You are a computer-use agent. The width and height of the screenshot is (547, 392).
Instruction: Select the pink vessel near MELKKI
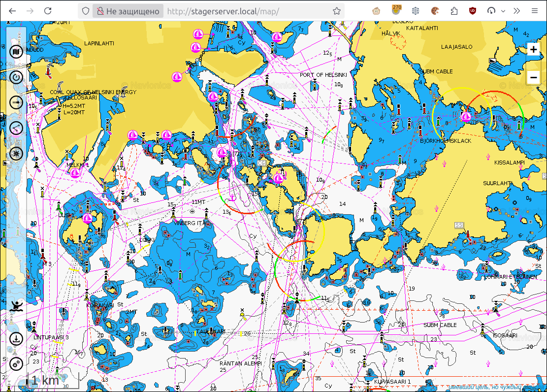pos(75,172)
